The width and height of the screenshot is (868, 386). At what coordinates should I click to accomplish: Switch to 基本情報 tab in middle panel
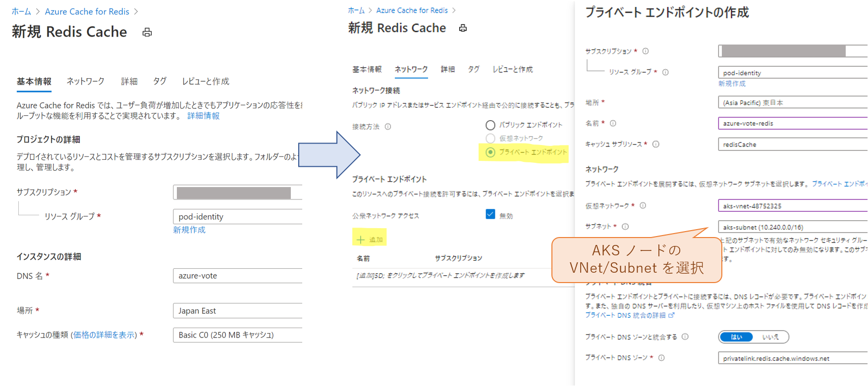367,69
